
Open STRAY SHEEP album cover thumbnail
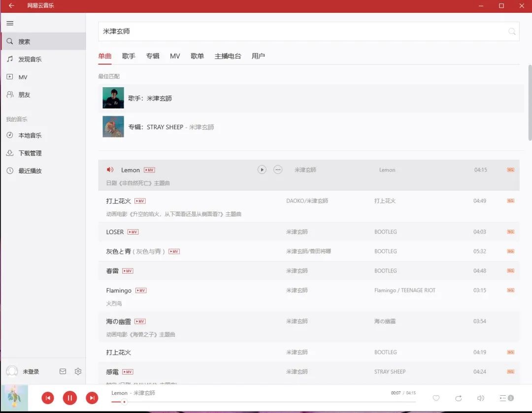click(113, 127)
